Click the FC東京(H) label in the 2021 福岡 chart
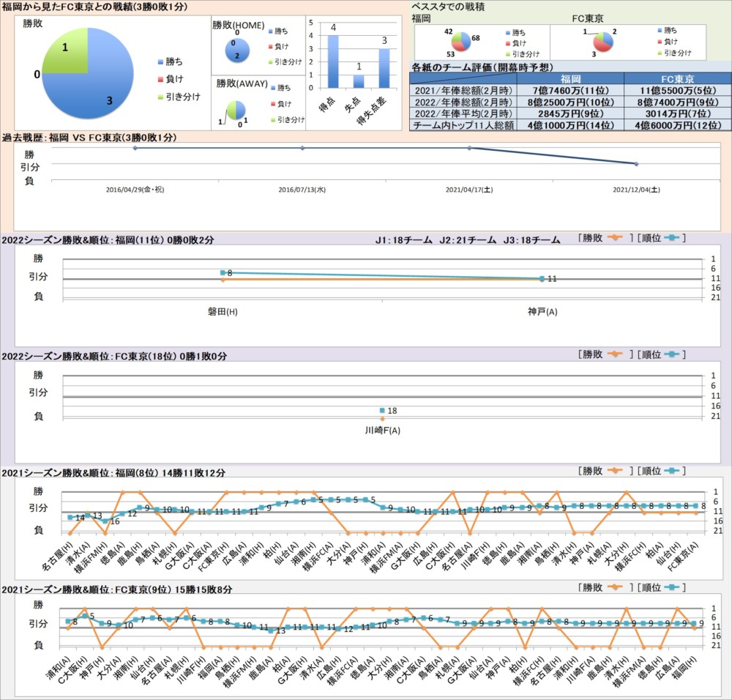Viewport: 732px width, 700px height. 213,557
